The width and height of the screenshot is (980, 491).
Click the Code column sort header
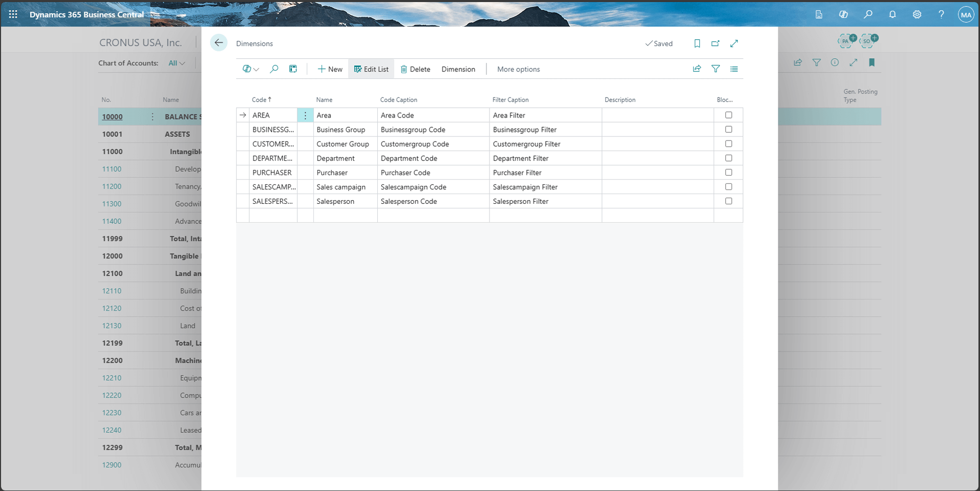(x=261, y=99)
